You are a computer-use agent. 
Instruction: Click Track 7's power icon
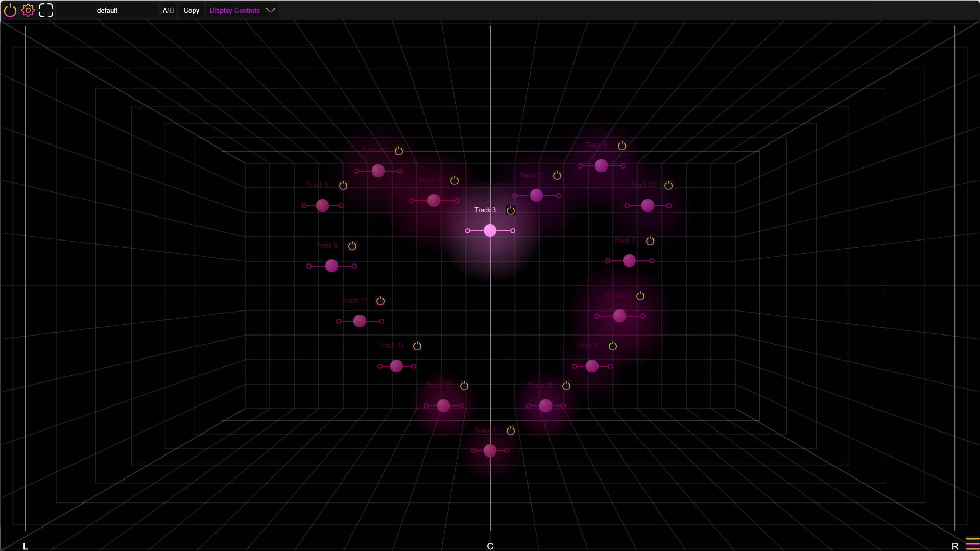coord(650,241)
